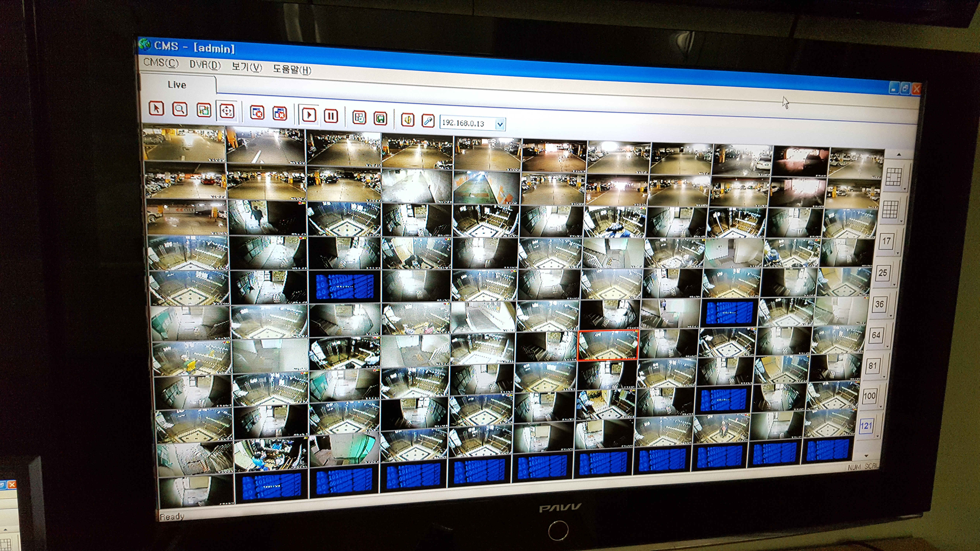Select the red-highlighted camera feed
This screenshot has height=551, width=980.
point(608,345)
